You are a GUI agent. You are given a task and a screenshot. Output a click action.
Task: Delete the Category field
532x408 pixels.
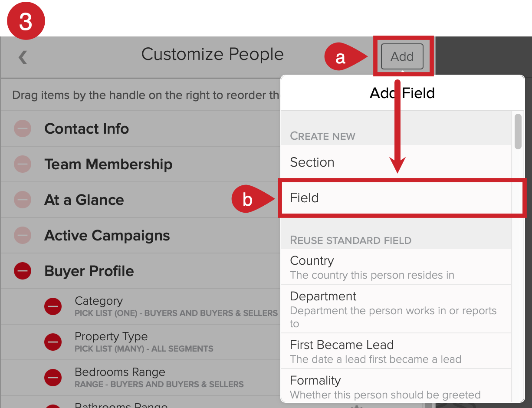point(53,306)
